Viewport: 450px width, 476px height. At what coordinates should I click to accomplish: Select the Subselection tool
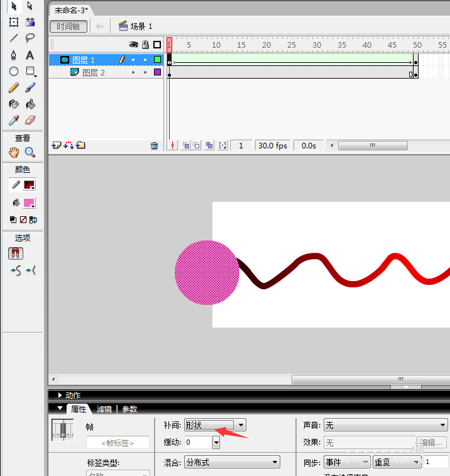point(30,6)
